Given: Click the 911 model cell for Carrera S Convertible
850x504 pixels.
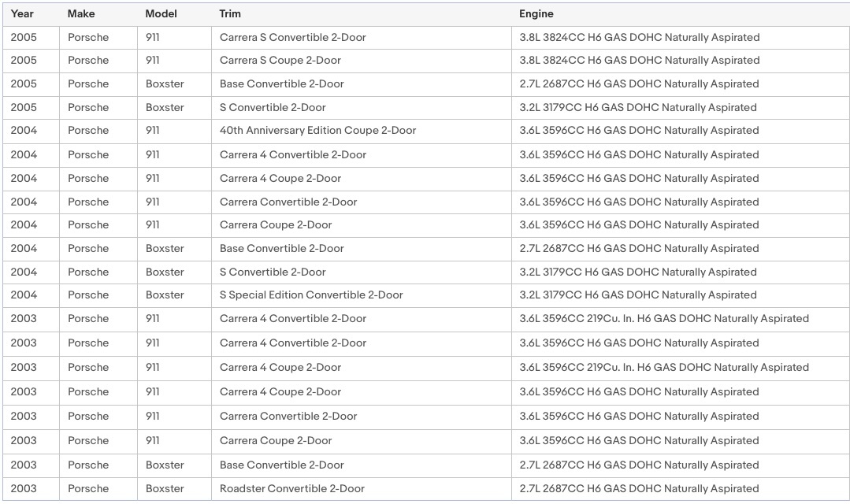Looking at the screenshot, I should pos(153,37).
